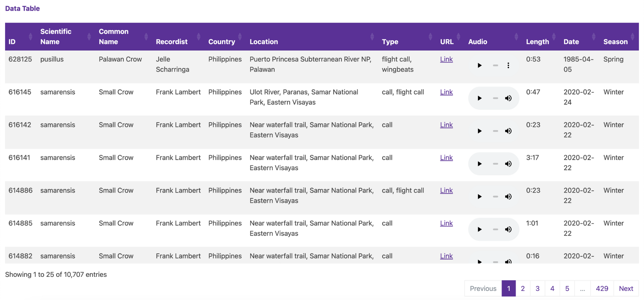Image resolution: width=644 pixels, height=302 pixels.
Task: Mute audio for recording 614886
Action: tap(508, 197)
